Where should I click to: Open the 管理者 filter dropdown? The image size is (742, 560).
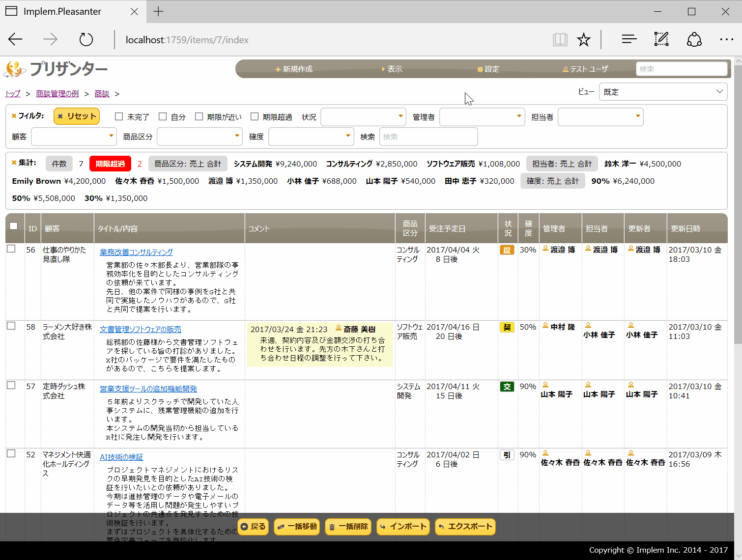(482, 117)
